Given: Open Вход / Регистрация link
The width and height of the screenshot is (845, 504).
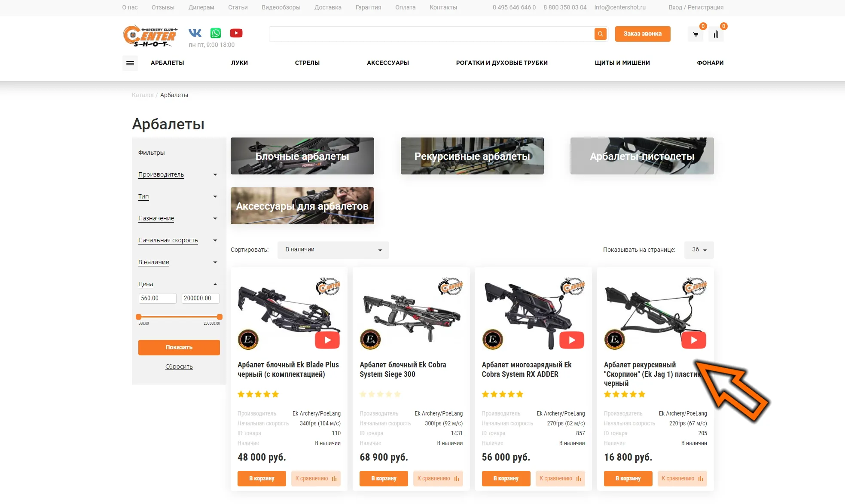Looking at the screenshot, I should (696, 7).
